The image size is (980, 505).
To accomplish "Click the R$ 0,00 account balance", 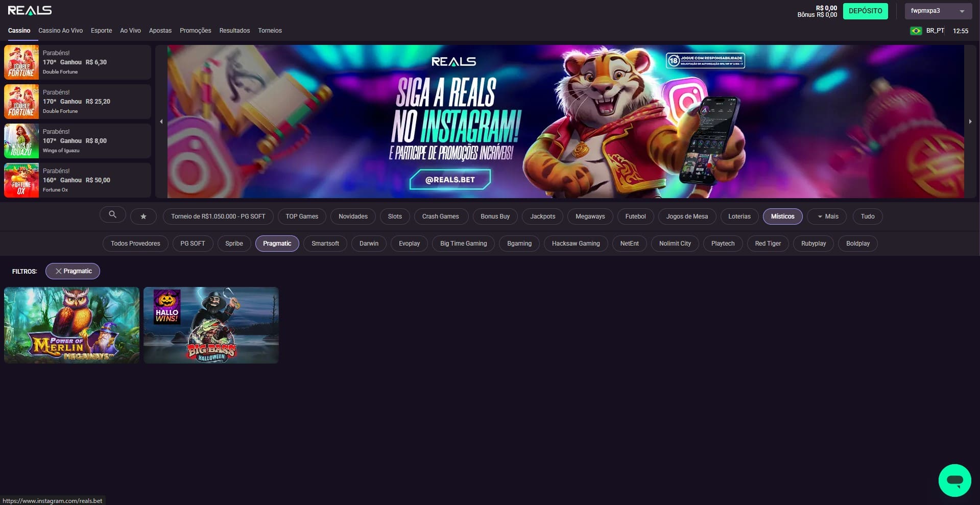I will pyautogui.click(x=826, y=8).
